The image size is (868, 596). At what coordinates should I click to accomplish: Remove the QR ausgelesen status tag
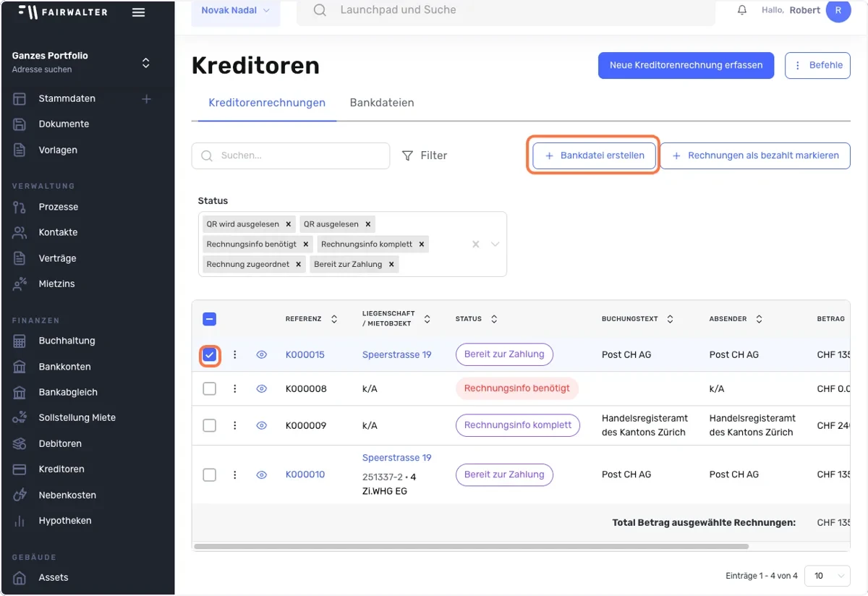point(367,224)
